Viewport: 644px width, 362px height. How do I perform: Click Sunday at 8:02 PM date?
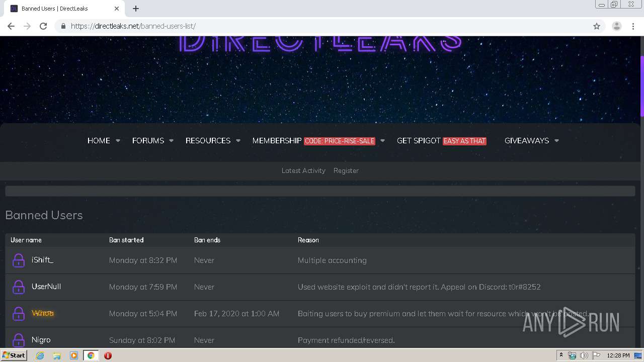pyautogui.click(x=142, y=340)
